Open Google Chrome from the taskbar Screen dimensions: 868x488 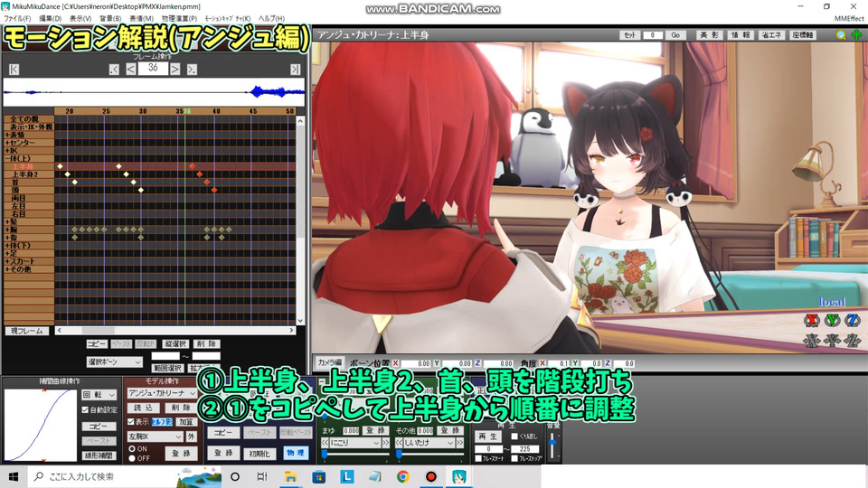[x=402, y=476]
